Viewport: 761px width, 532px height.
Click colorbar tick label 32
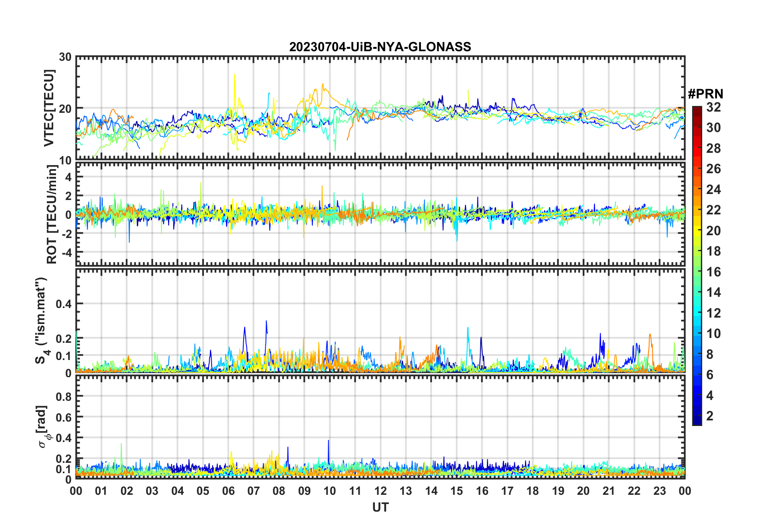coord(714,107)
